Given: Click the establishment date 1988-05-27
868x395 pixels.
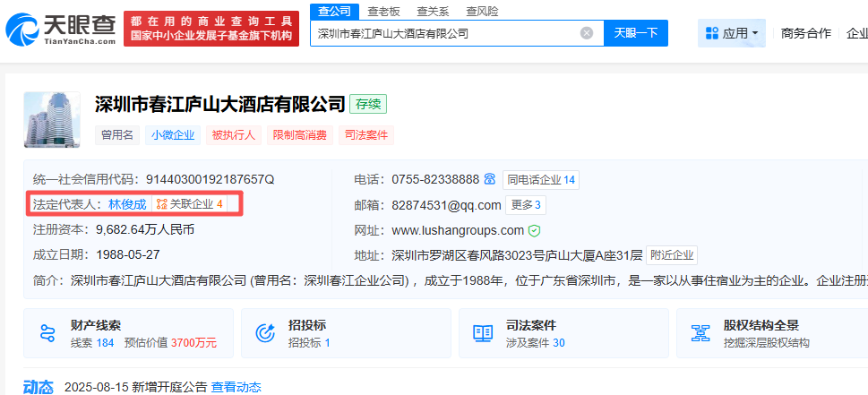Looking at the screenshot, I should tap(128, 254).
